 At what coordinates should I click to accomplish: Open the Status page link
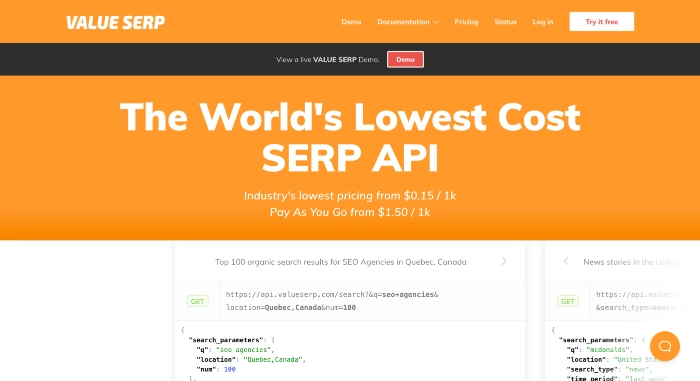505,22
